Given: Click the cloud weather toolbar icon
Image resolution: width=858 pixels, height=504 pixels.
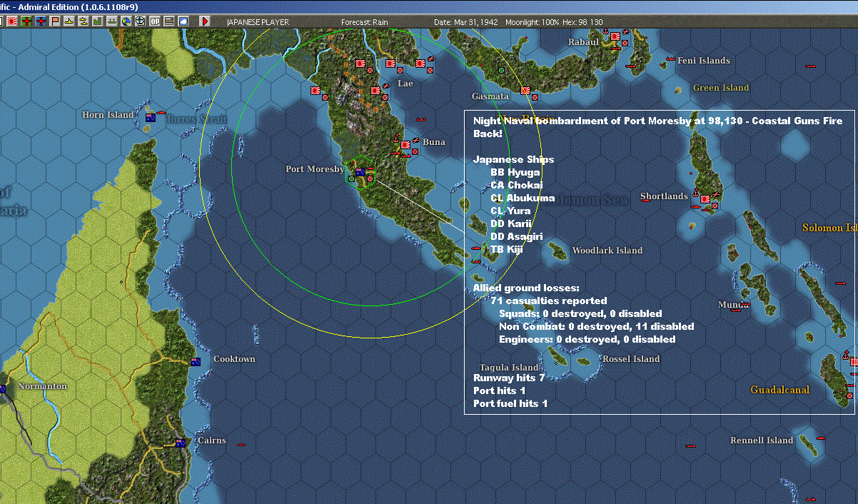Looking at the screenshot, I should click(x=183, y=21).
